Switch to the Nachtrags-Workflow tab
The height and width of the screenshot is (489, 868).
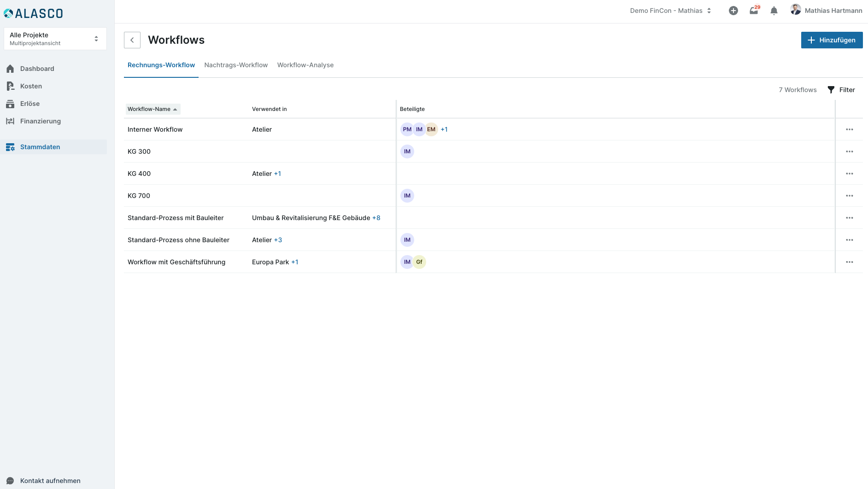[236, 65]
